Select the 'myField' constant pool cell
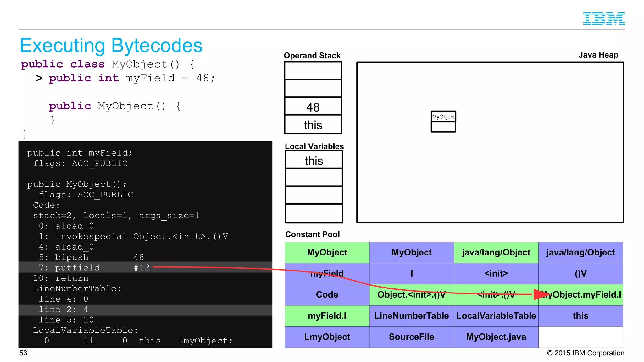The height and width of the screenshot is (362, 644). pos(327,274)
